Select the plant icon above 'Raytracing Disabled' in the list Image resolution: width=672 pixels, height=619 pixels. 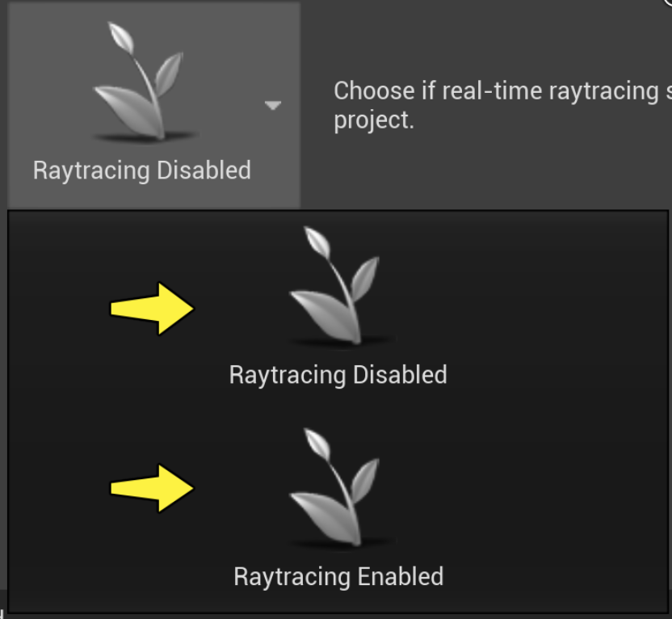(x=340, y=286)
